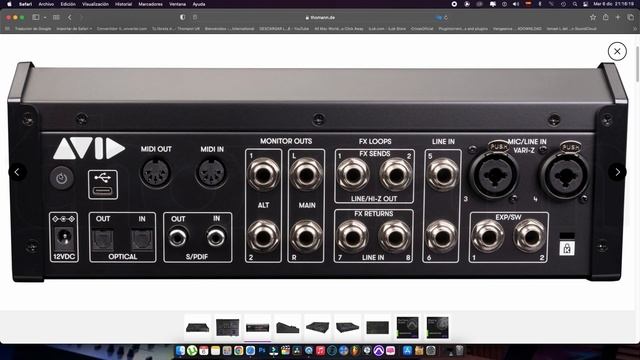Screen dimensions: 640x360
Task: Open the Ayuda menu
Action: pyautogui.click(x=199, y=4)
